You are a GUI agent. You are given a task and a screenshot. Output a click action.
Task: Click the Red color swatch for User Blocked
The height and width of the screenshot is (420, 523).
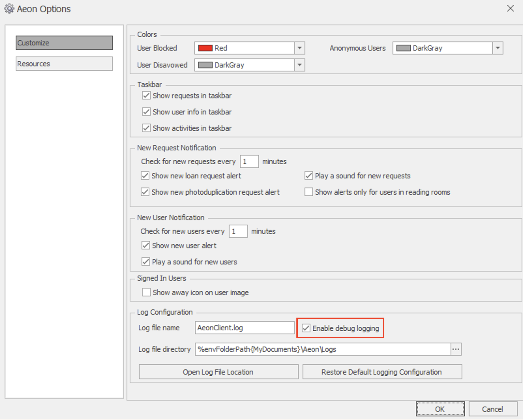coord(205,48)
